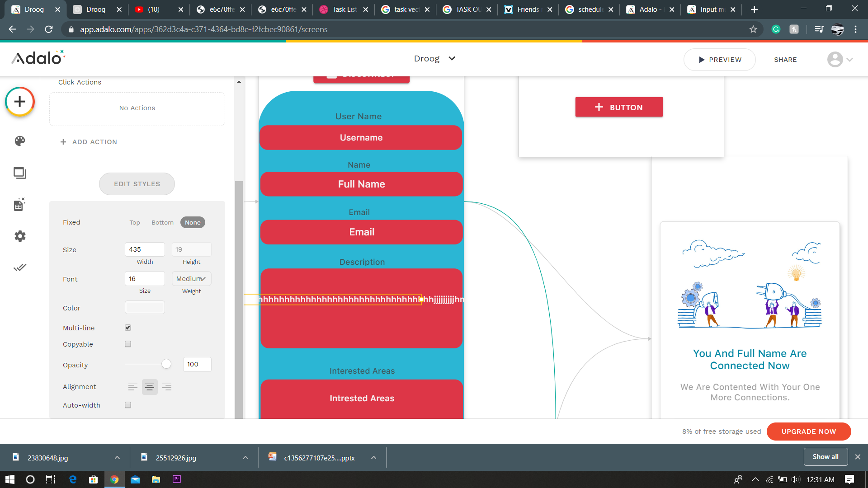Image resolution: width=868 pixels, height=488 pixels.
Task: Click the UPGRADE NOW button
Action: pos(808,432)
